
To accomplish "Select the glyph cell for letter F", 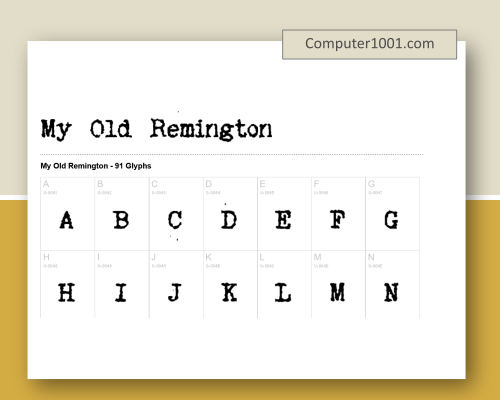I will 338,214.
